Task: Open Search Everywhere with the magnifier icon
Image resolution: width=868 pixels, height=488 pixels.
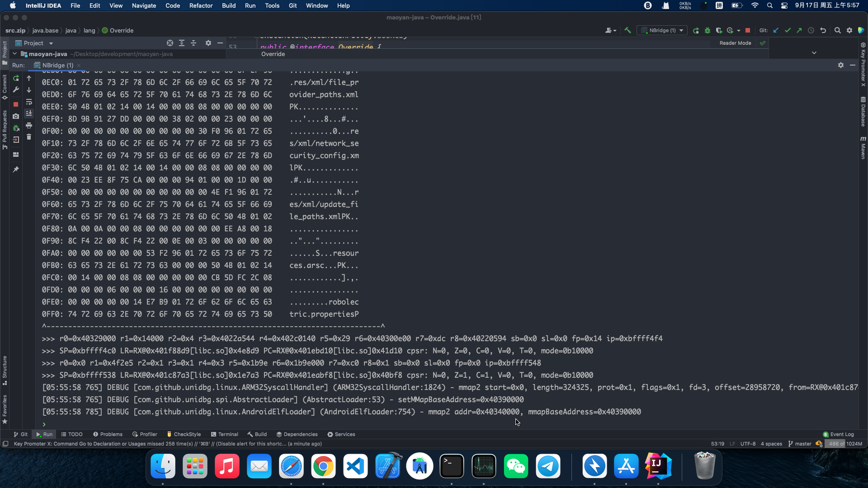Action: [838, 30]
